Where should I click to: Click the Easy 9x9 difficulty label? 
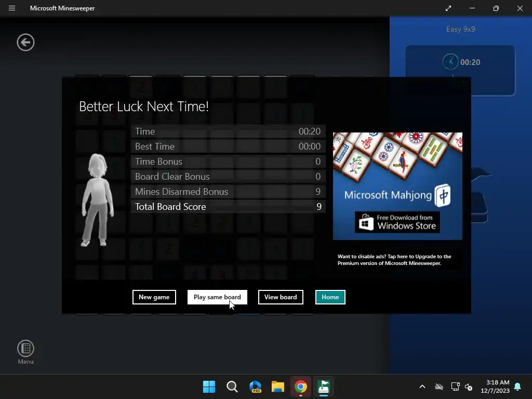(x=460, y=29)
